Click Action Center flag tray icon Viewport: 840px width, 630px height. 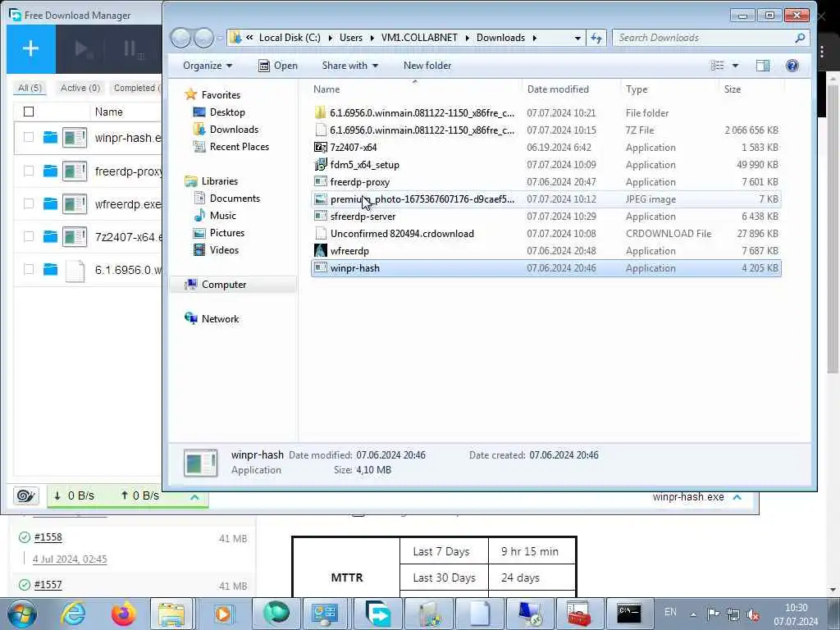pos(713,615)
